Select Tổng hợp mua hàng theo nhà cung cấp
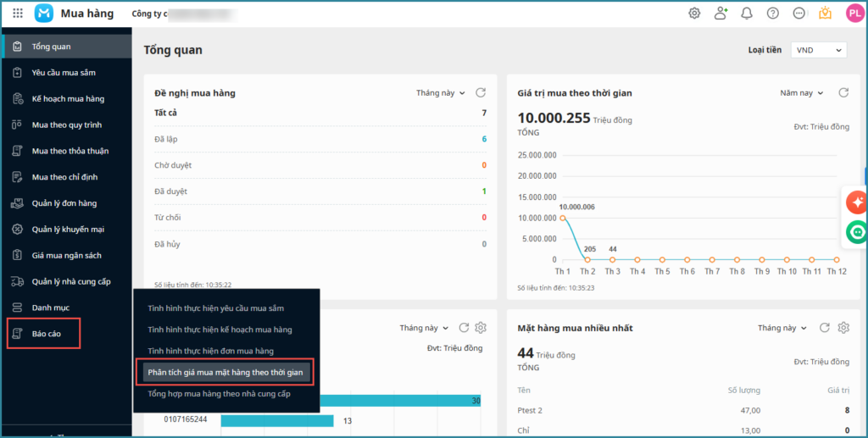The height and width of the screenshot is (438, 868). [x=219, y=394]
